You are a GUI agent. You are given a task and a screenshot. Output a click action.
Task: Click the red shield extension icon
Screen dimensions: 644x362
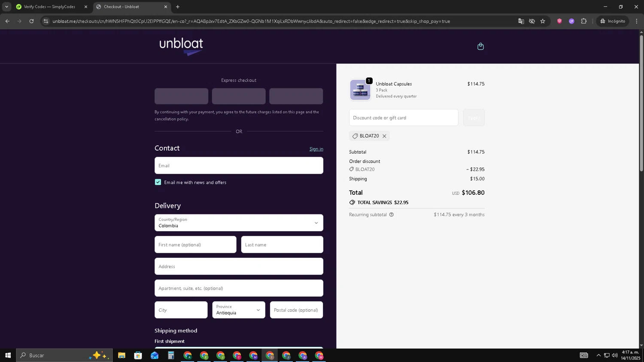point(559,21)
